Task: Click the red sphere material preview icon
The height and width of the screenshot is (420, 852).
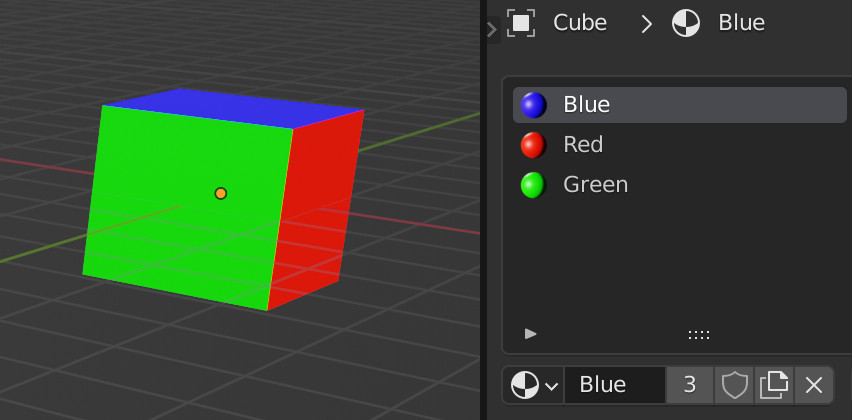Action: [533, 145]
